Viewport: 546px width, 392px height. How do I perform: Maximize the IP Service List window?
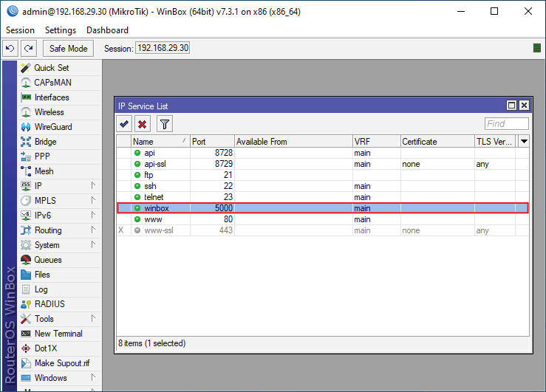pyautogui.click(x=511, y=106)
